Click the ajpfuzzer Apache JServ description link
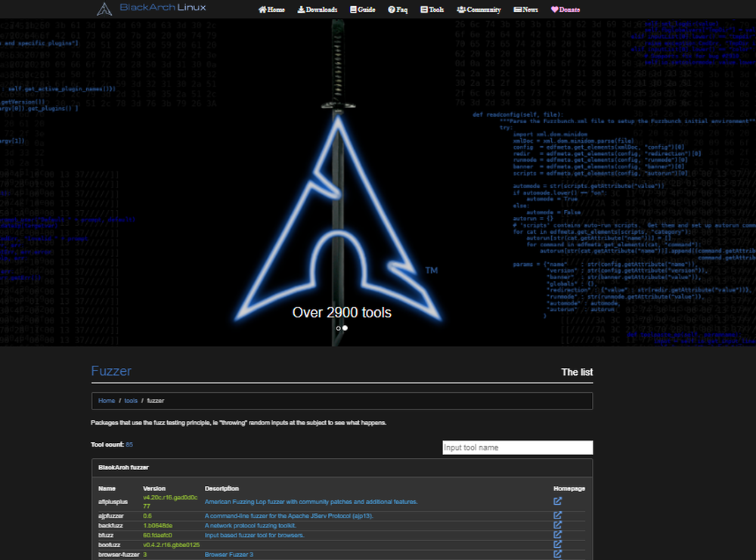Image resolution: width=756 pixels, height=560 pixels. 289,515
